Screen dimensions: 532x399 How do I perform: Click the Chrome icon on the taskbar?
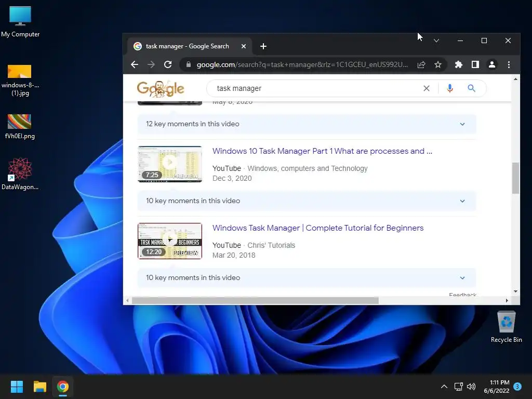tap(63, 387)
